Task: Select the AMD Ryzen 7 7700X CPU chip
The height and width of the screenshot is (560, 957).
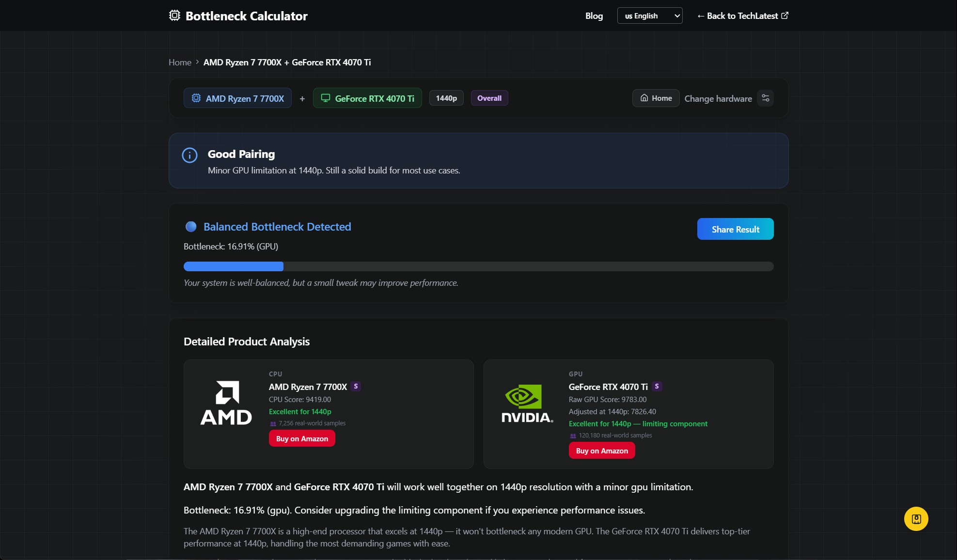Action: click(x=237, y=98)
